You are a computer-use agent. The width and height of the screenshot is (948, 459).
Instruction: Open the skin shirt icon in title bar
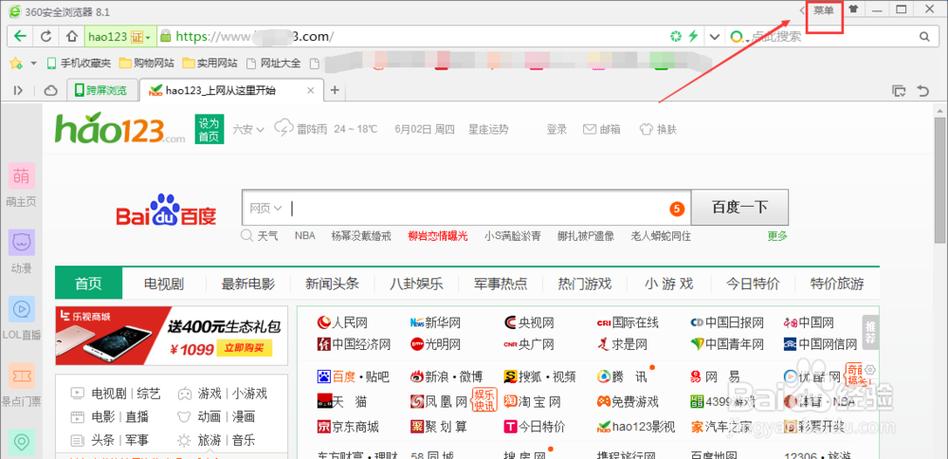coord(853,10)
